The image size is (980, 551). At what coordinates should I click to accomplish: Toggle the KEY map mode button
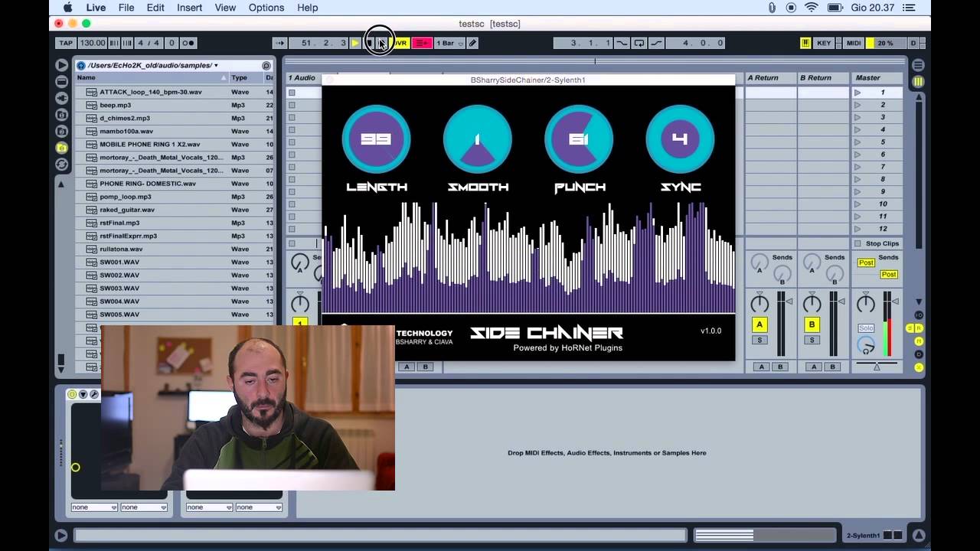pyautogui.click(x=824, y=43)
